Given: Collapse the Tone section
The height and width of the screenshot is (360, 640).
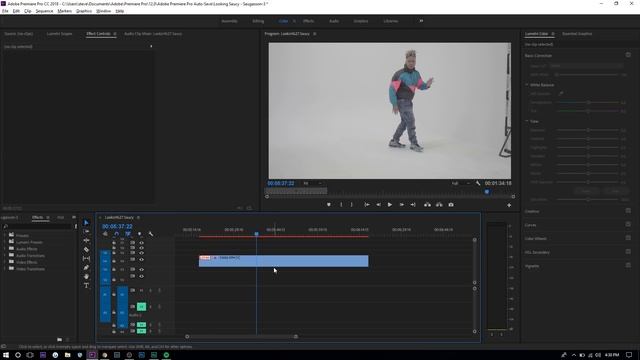Looking at the screenshot, I should [527, 121].
